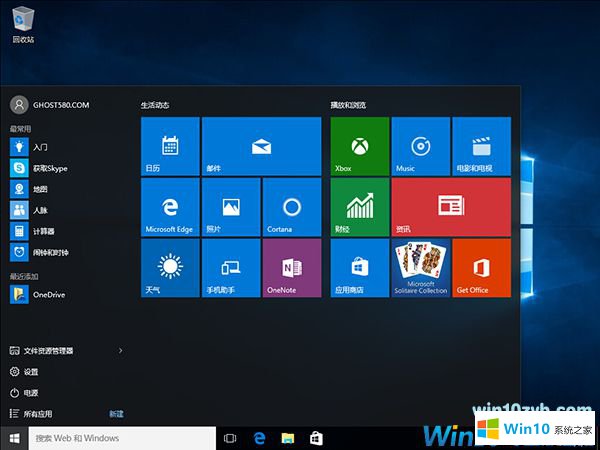Image resolution: width=600 pixels, height=450 pixels.
Task: Open Store from the taskbar
Action: (x=316, y=438)
